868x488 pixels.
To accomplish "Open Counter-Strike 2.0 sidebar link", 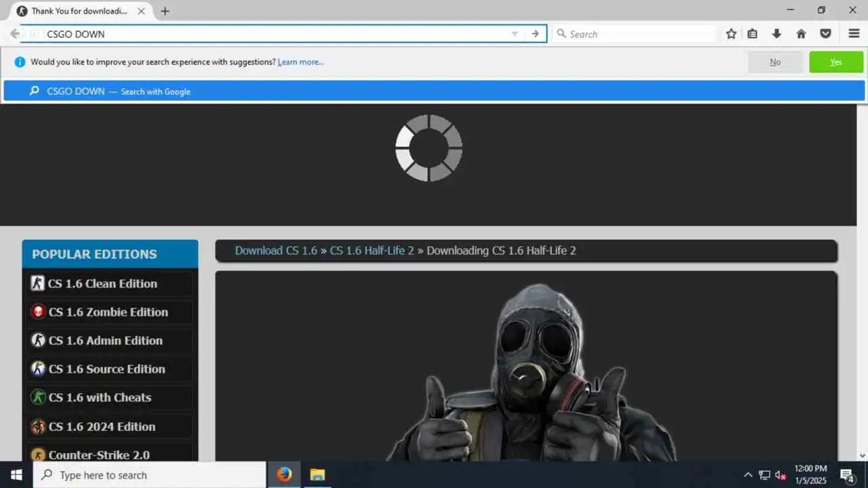I will click(x=99, y=455).
